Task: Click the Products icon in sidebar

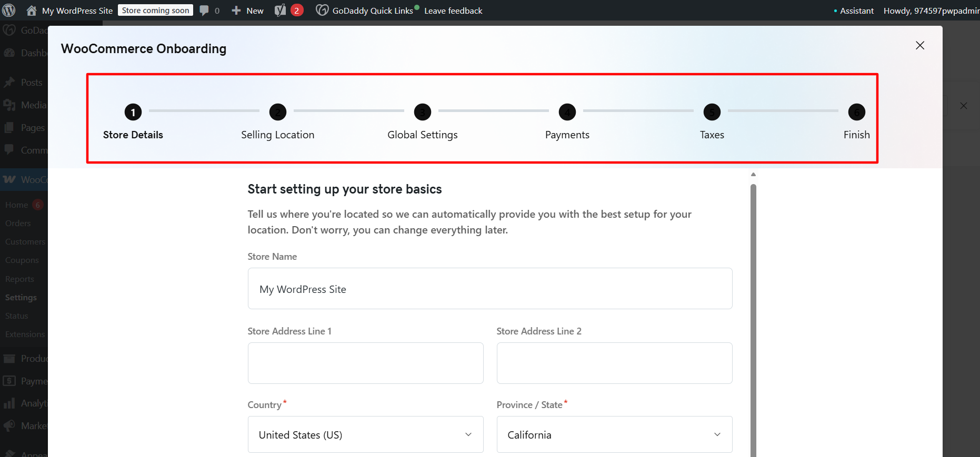Action: coord(9,359)
